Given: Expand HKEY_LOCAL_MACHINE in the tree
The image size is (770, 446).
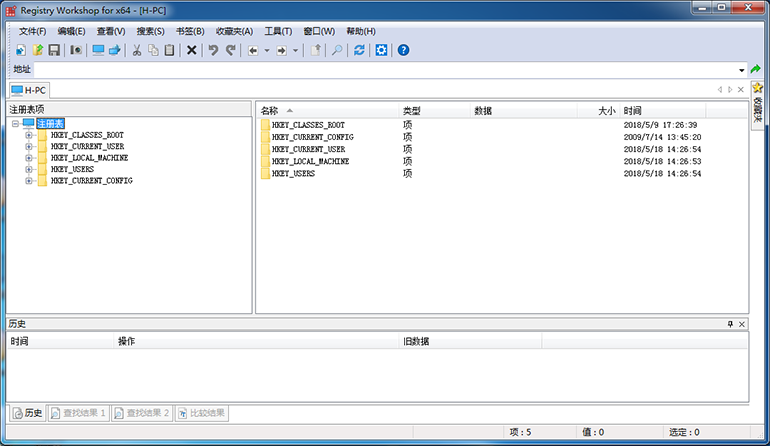Looking at the screenshot, I should (x=28, y=158).
